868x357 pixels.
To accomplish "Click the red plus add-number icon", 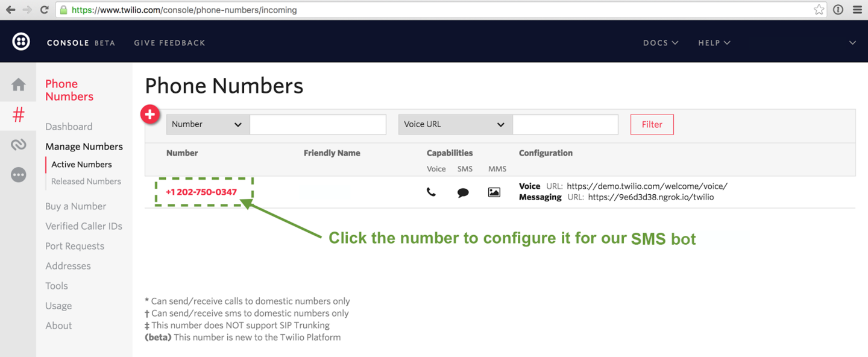I will 150,114.
